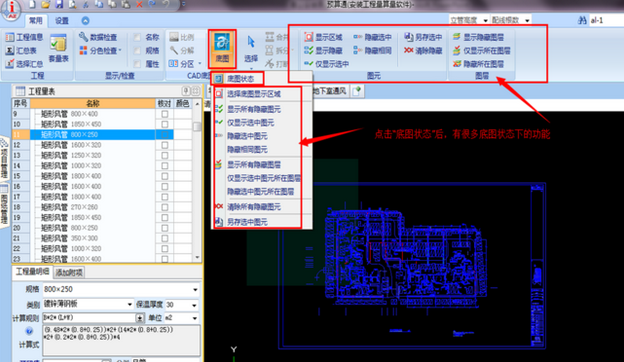Click 显示隐藏 in the 图元 group
Viewport: 624px width, 362px height.
pyautogui.click(x=323, y=51)
